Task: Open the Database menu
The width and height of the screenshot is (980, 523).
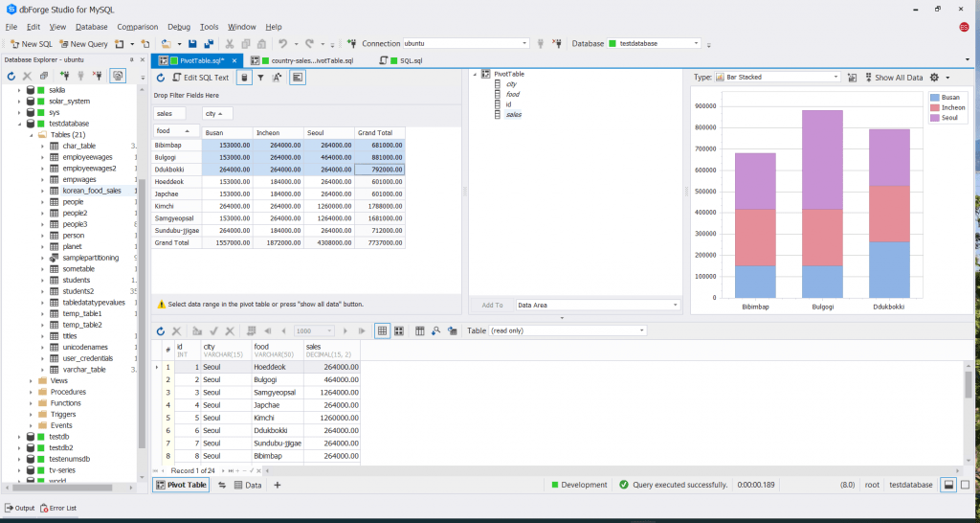Action: [x=92, y=27]
